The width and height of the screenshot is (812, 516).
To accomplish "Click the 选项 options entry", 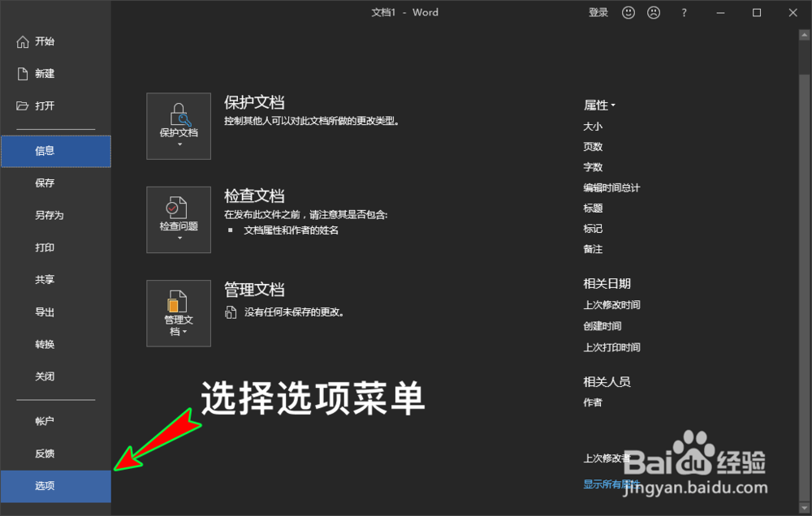I will click(x=45, y=486).
